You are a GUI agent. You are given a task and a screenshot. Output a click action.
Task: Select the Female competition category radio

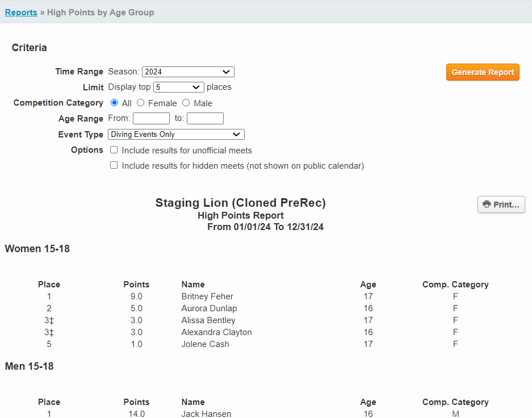[x=141, y=103]
